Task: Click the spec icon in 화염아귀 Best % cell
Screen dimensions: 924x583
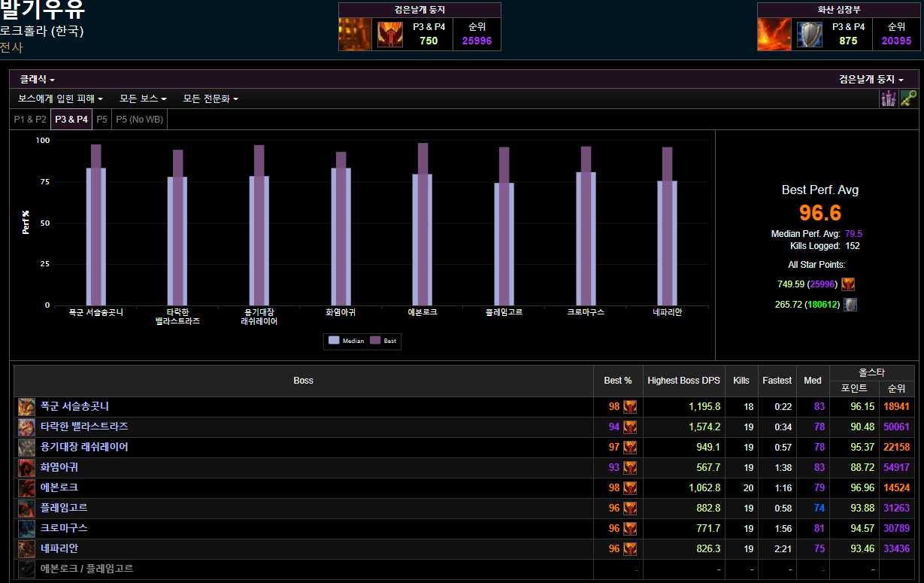Action: tap(630, 468)
